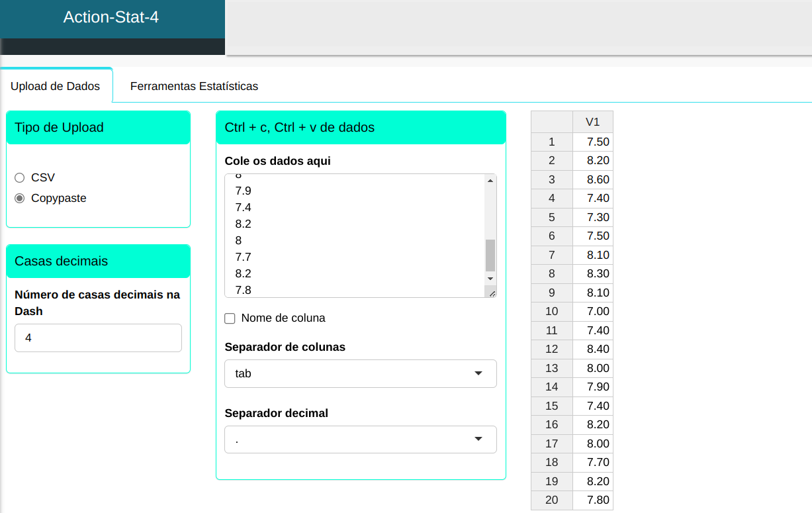Select the row 3 cell showing 8.60
This screenshot has width=812, height=513.
point(593,179)
